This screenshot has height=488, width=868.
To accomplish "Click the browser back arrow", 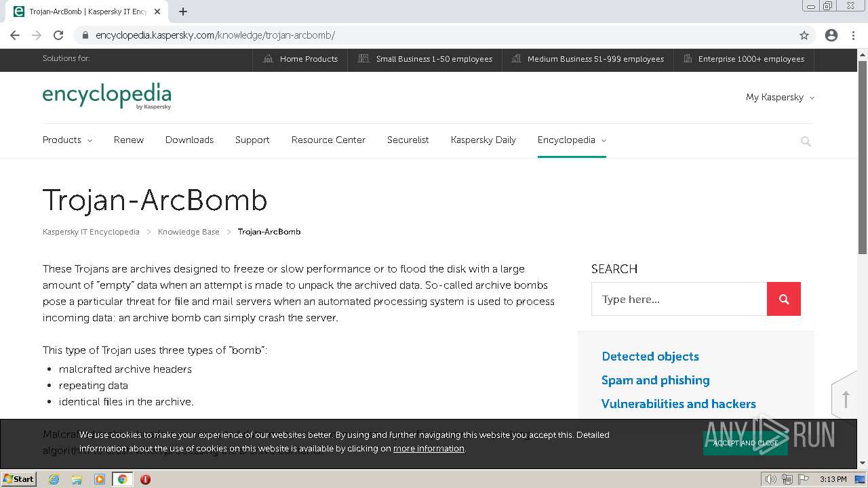I will click(x=15, y=35).
